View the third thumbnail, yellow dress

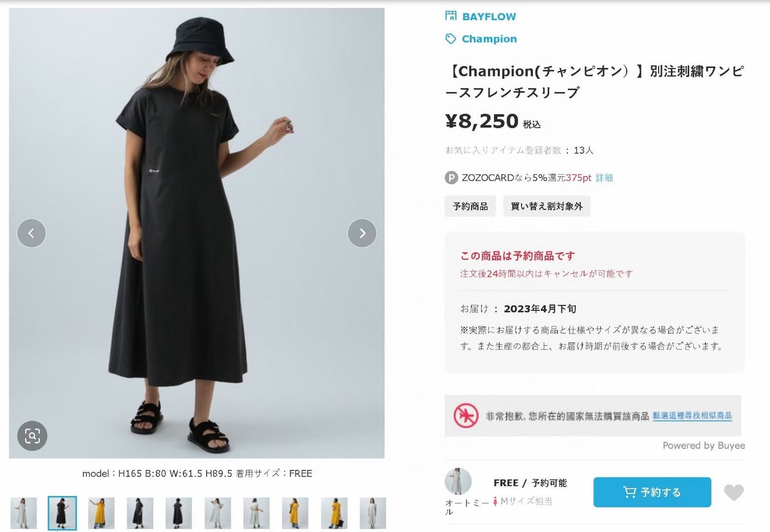[x=101, y=513]
